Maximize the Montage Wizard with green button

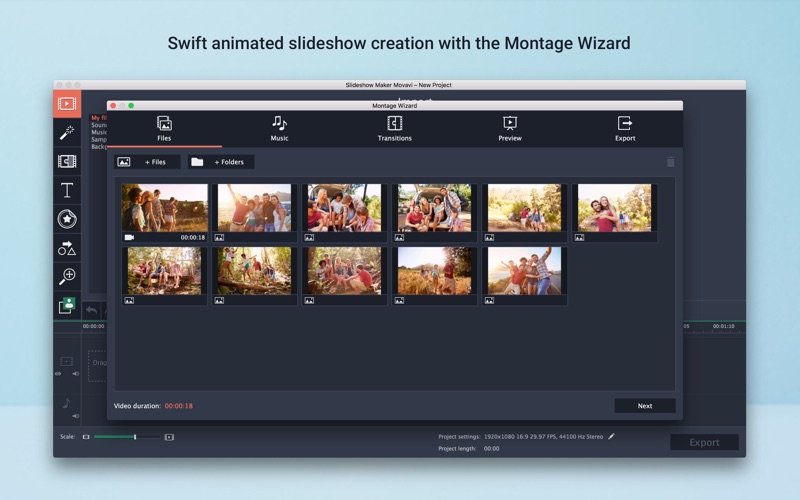point(131,106)
